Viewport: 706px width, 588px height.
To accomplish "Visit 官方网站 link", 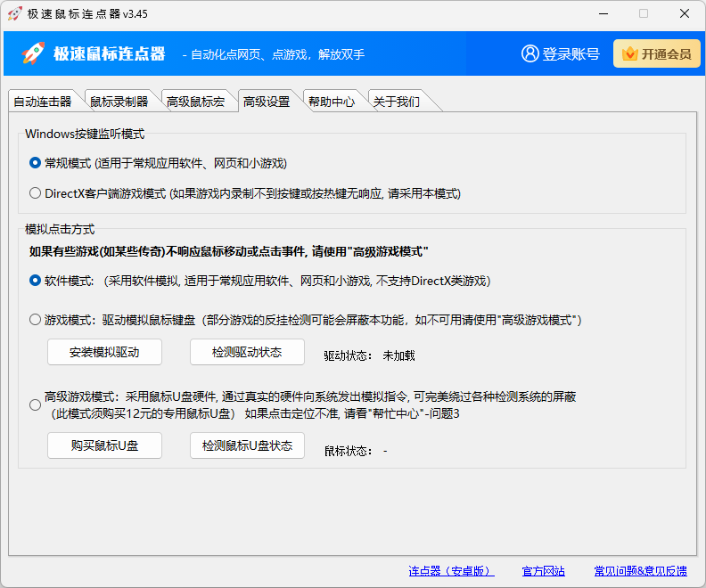I will click(x=543, y=571).
